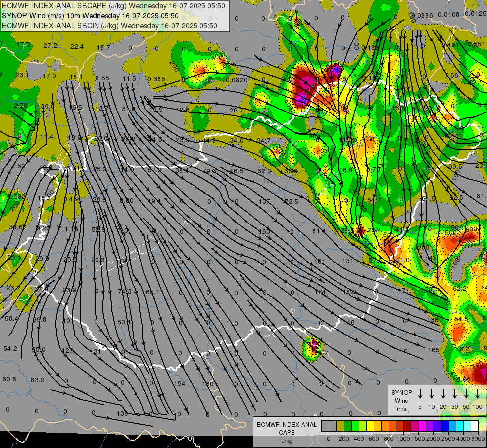
Task: Select the SYNOP Wind 10m title line
Action: (90, 16)
